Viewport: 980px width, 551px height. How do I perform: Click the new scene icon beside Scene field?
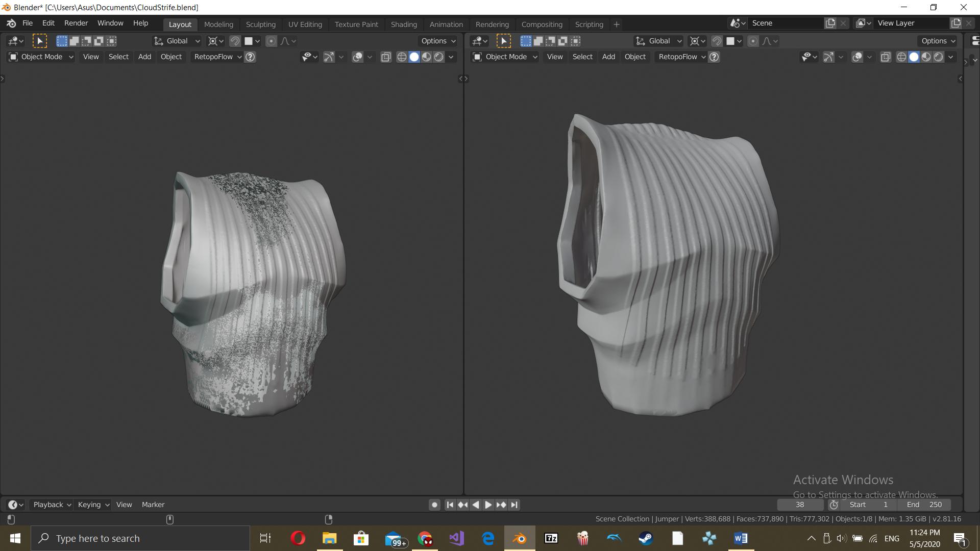[x=830, y=23]
